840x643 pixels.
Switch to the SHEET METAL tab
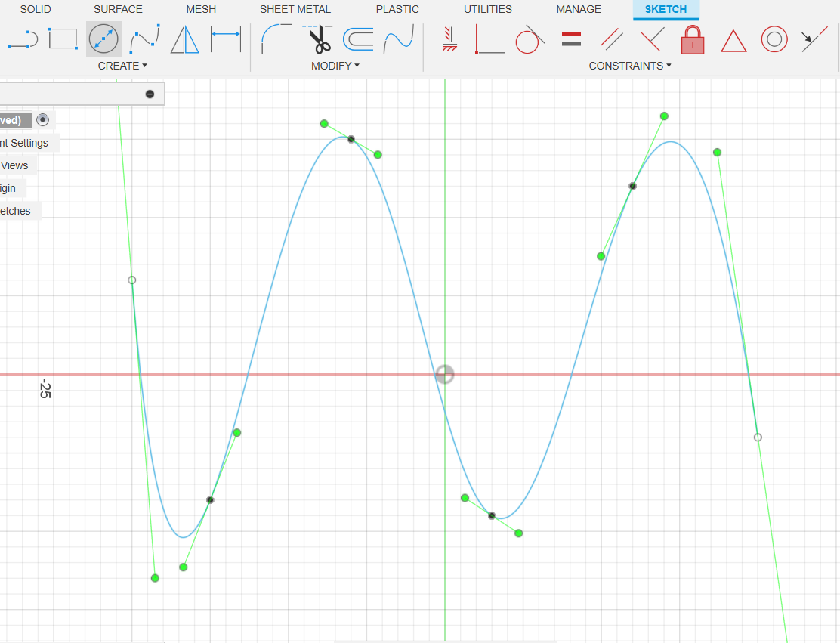(x=295, y=9)
